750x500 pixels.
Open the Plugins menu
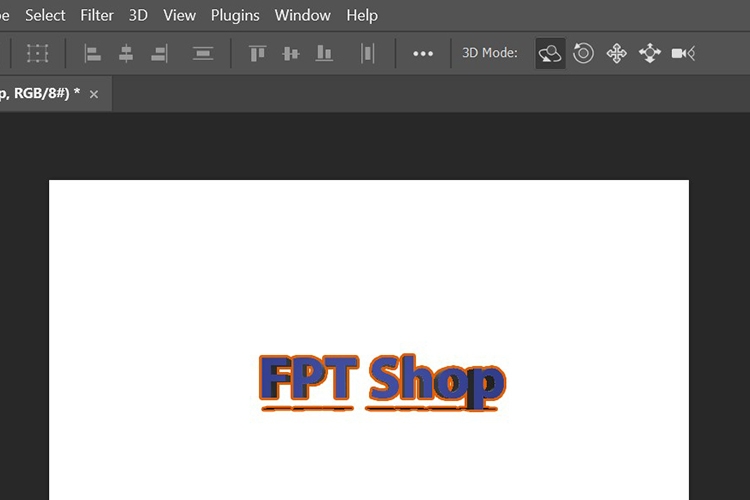tap(235, 15)
